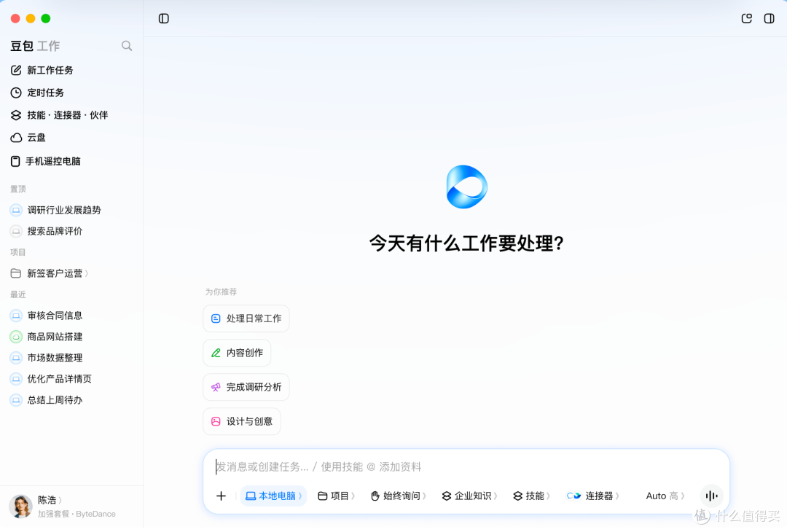This screenshot has width=787, height=532.
Task: Open the Auto 高 model selector
Action: click(x=665, y=496)
